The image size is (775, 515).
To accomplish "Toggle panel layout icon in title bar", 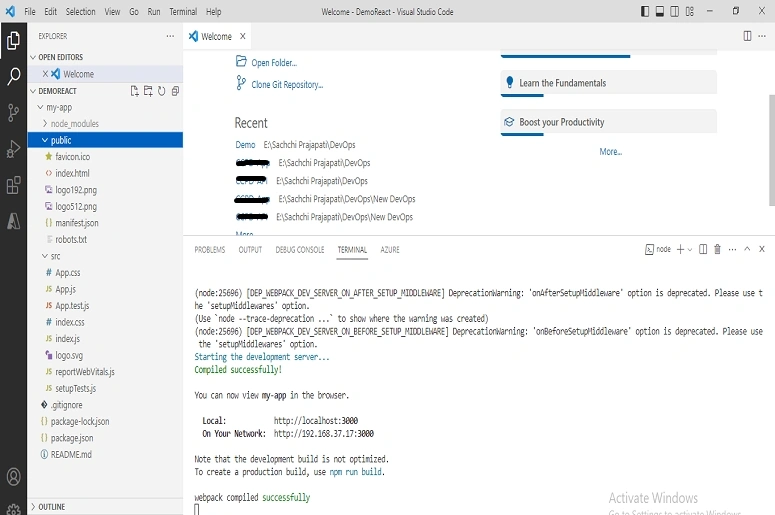I will click(660, 11).
